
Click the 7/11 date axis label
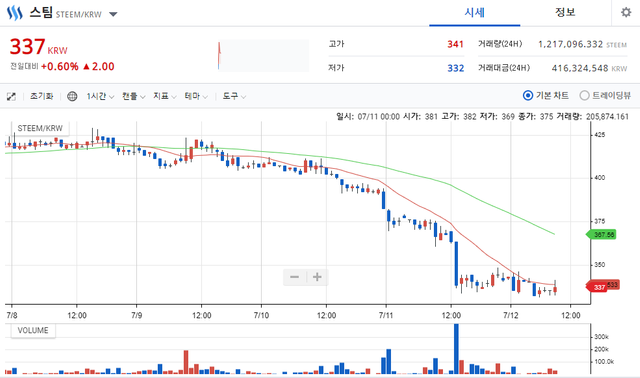pos(386,315)
